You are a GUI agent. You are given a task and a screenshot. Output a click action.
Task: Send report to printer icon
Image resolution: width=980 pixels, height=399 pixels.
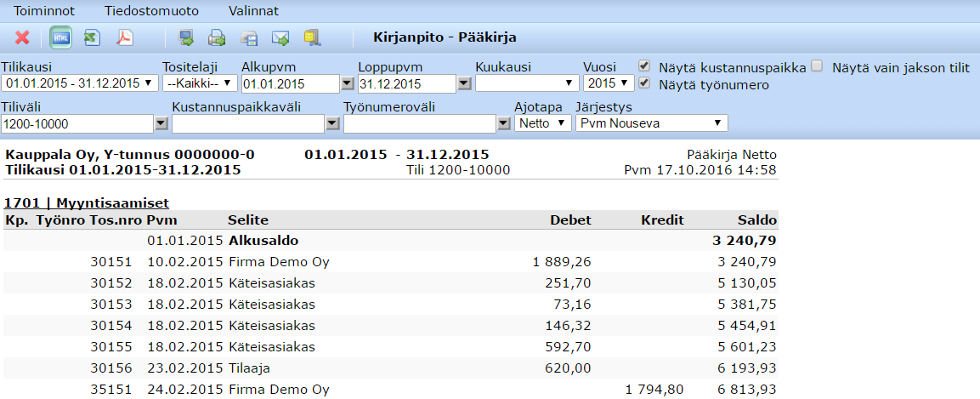(x=217, y=37)
